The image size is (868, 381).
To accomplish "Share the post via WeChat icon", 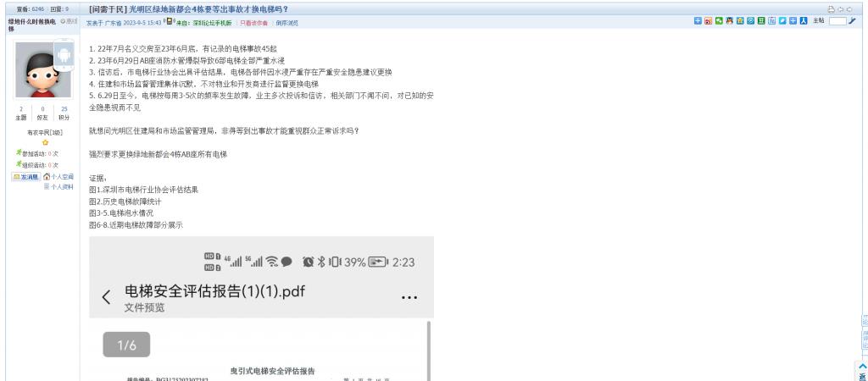I will [x=719, y=20].
